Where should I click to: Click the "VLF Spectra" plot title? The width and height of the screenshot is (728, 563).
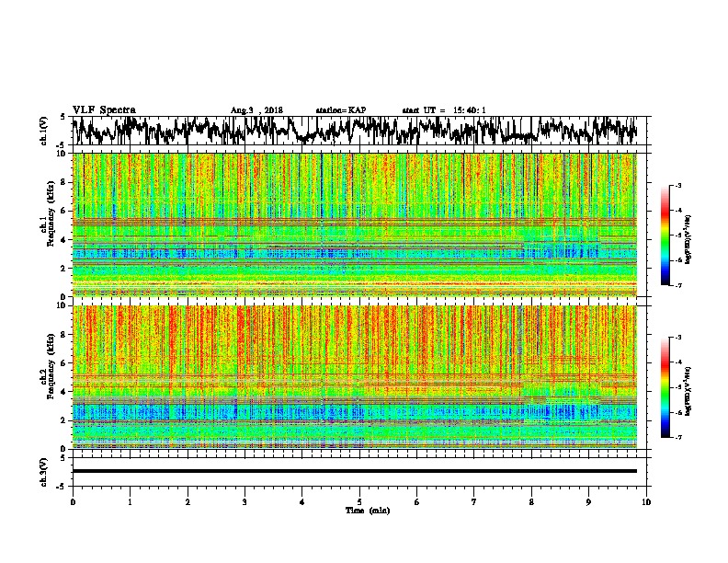104,110
